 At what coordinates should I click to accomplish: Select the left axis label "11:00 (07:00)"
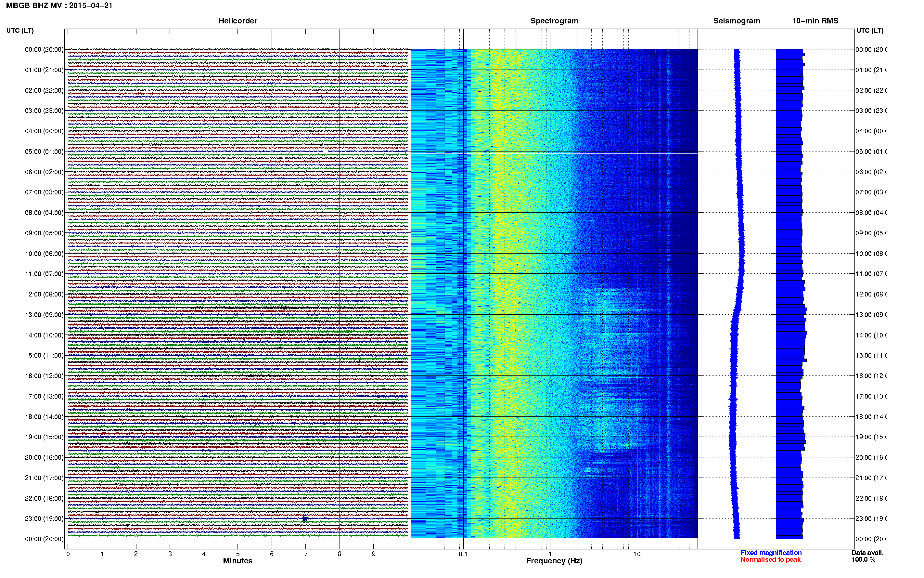tap(44, 274)
